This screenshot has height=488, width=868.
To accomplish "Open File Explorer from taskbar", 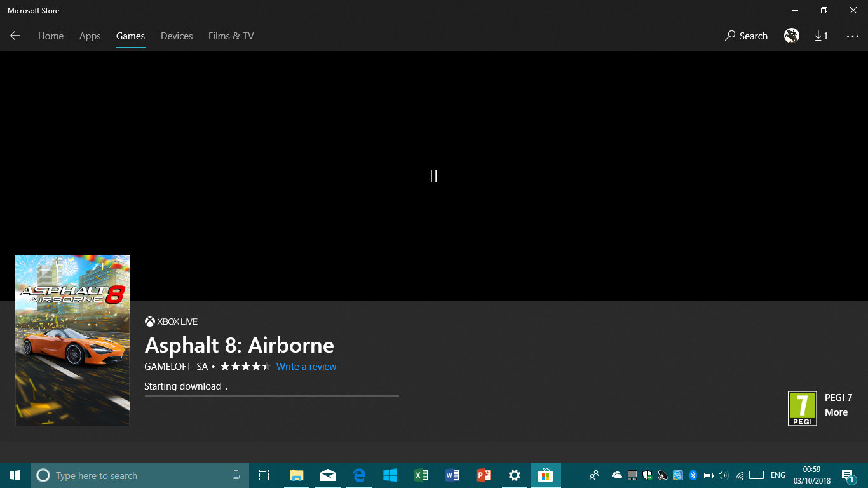I will [296, 475].
